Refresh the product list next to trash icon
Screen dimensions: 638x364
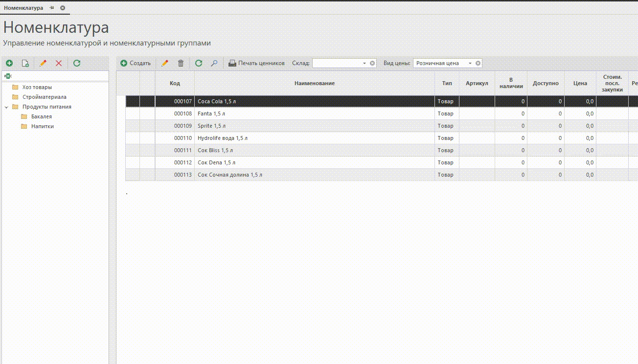[198, 63]
